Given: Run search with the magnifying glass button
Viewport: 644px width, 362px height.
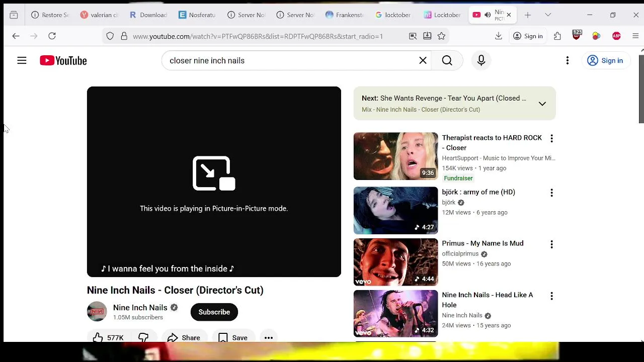Looking at the screenshot, I should pyautogui.click(x=447, y=60).
